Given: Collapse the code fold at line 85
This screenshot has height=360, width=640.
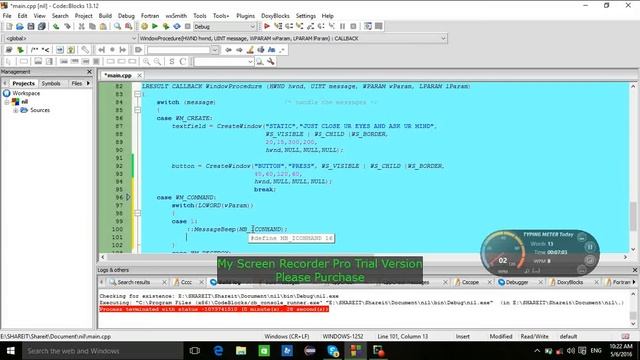Looking at the screenshot, I should pyautogui.click(x=138, y=110).
